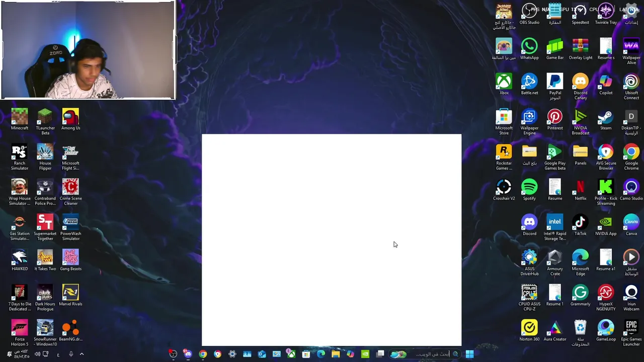The width and height of the screenshot is (644, 362).
Task: Open the taskbar clock and date
Action: [22, 354]
